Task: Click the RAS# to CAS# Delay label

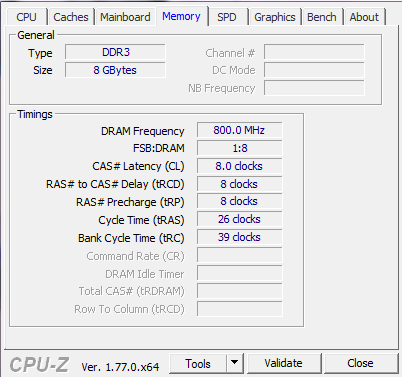Action: click(115, 184)
